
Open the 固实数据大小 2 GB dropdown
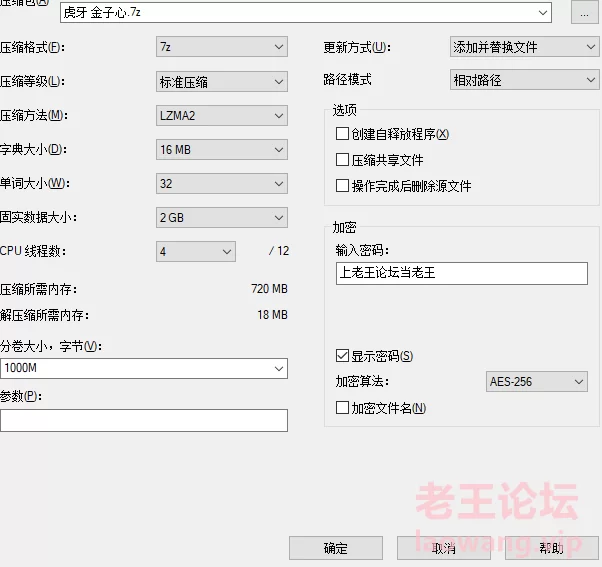tap(222, 217)
